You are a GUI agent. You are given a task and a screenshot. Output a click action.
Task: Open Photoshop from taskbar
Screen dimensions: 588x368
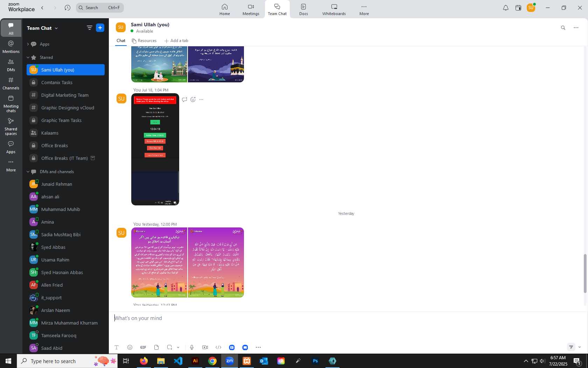point(315,361)
